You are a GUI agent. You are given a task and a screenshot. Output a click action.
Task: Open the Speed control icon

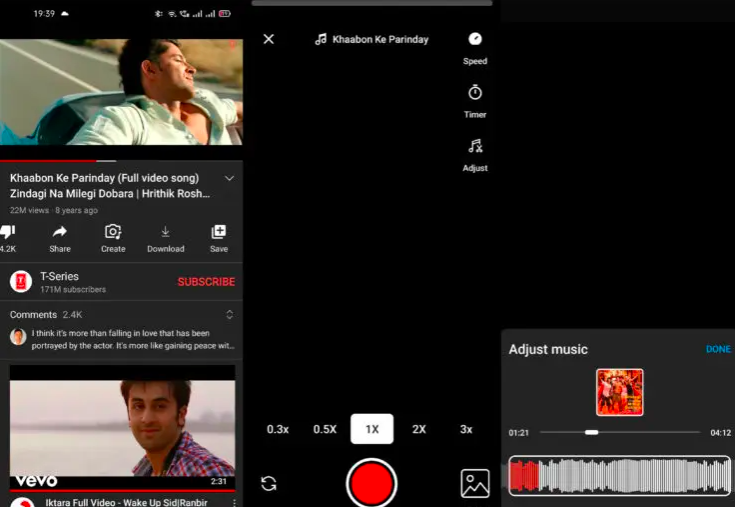pyautogui.click(x=475, y=39)
